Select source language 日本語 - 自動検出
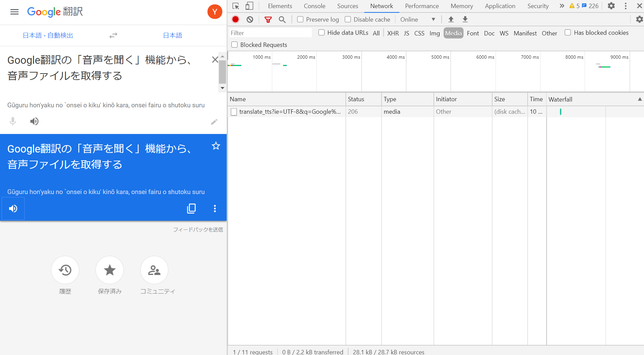 point(48,35)
